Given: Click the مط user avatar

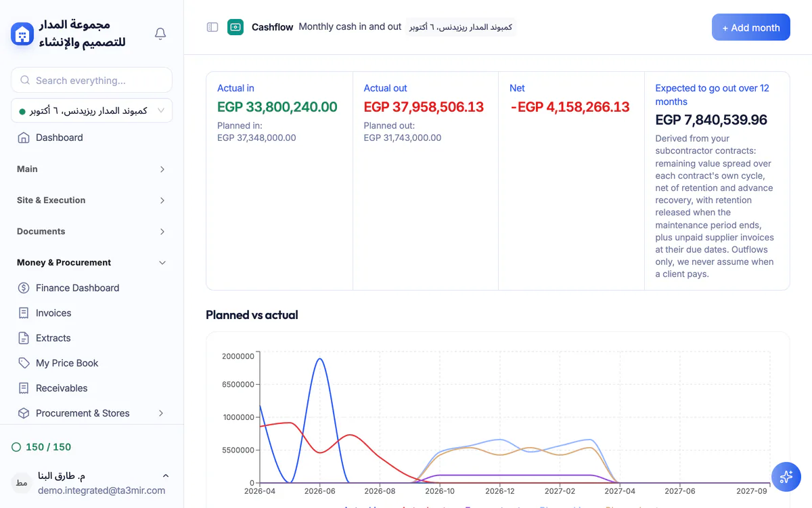Looking at the screenshot, I should pyautogui.click(x=22, y=483).
